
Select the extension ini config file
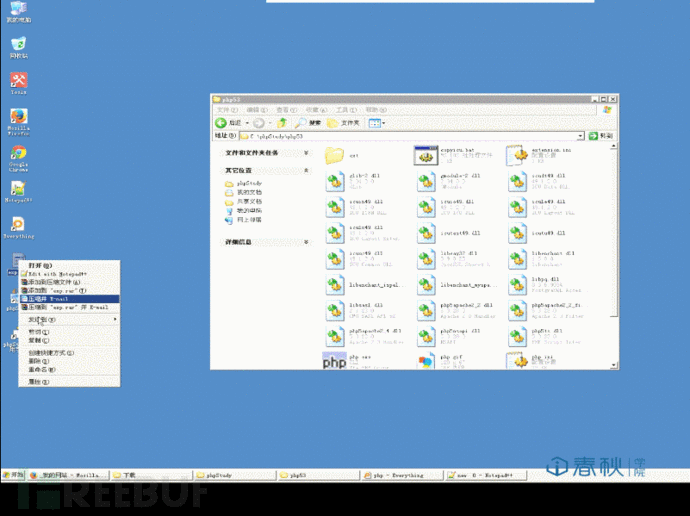[539, 156]
